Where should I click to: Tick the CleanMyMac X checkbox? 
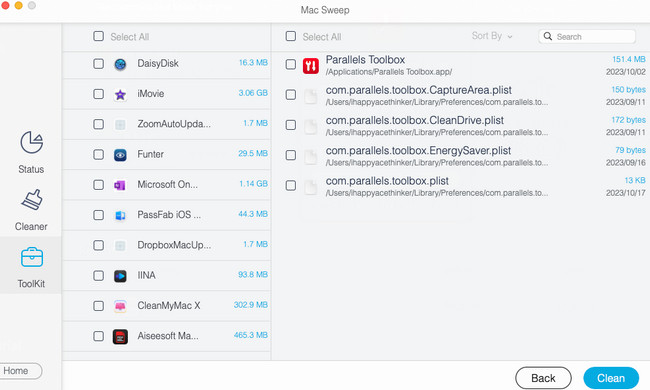[99, 305]
